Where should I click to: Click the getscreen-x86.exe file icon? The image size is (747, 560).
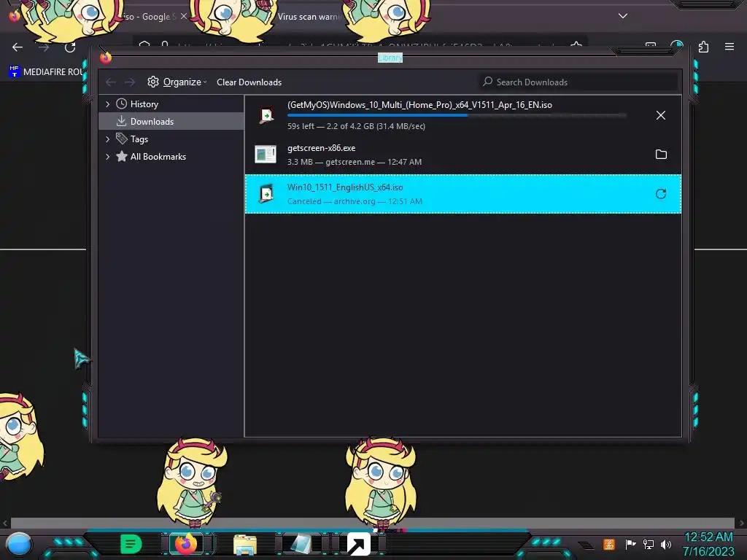(x=266, y=155)
